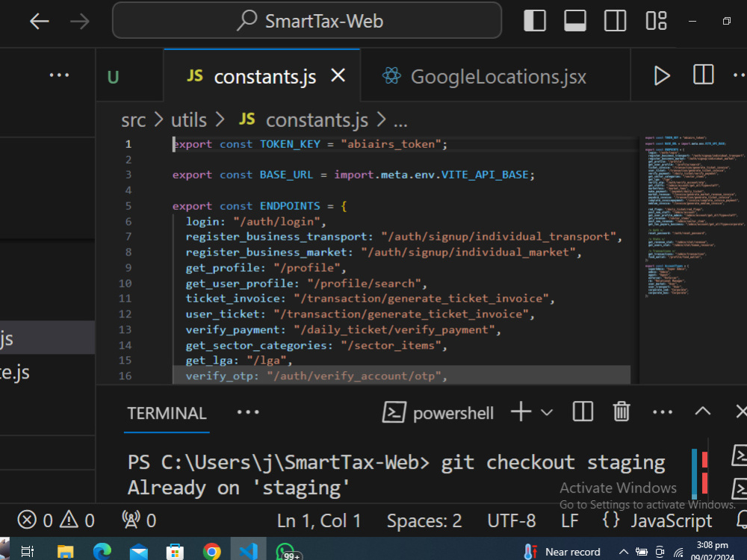This screenshot has width=747, height=560.
Task: Change indentation via Spaces: 2
Action: pyautogui.click(x=424, y=521)
